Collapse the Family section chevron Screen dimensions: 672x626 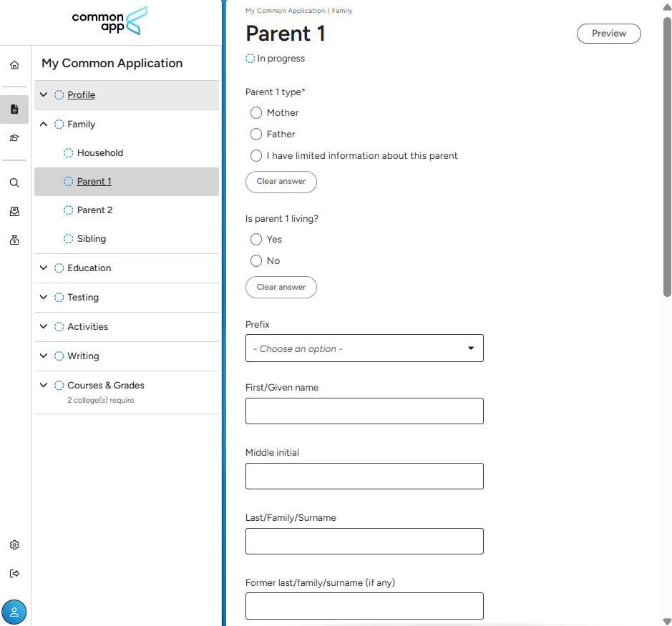[x=44, y=124]
